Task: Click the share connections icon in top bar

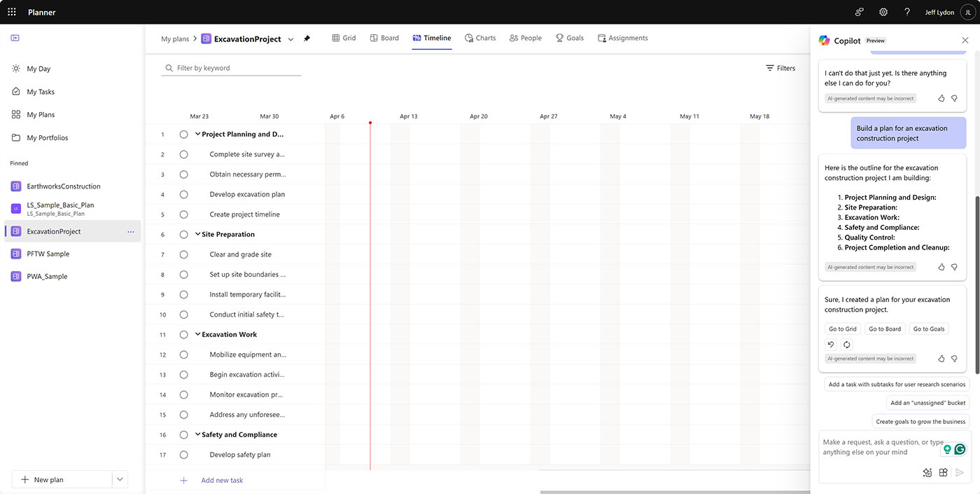Action: pyautogui.click(x=860, y=12)
